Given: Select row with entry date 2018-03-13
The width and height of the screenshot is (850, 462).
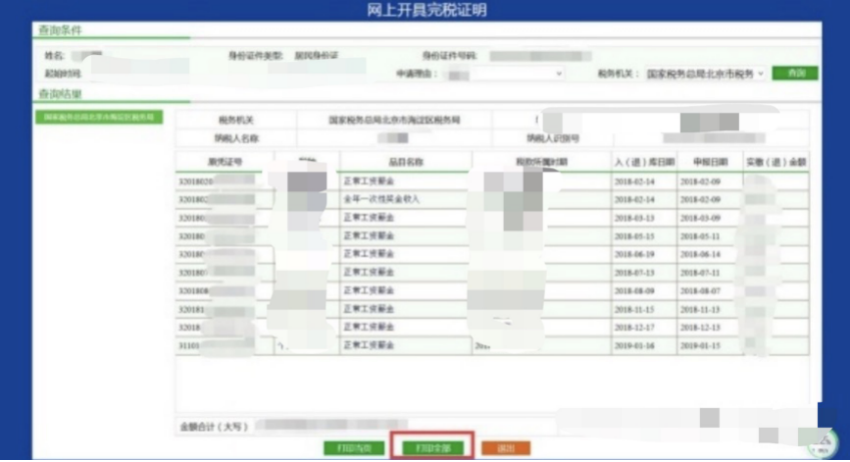Looking at the screenshot, I should [643, 217].
